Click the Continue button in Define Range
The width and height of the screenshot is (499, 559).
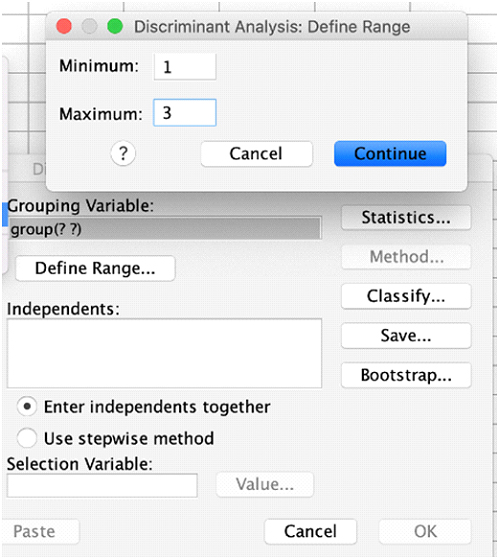coord(390,154)
